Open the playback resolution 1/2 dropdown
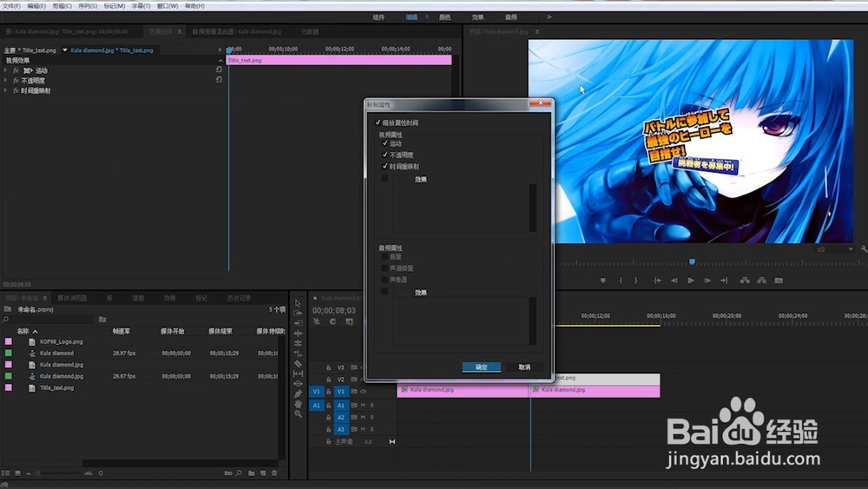Screen dimensions: 868x489 [x=835, y=250]
